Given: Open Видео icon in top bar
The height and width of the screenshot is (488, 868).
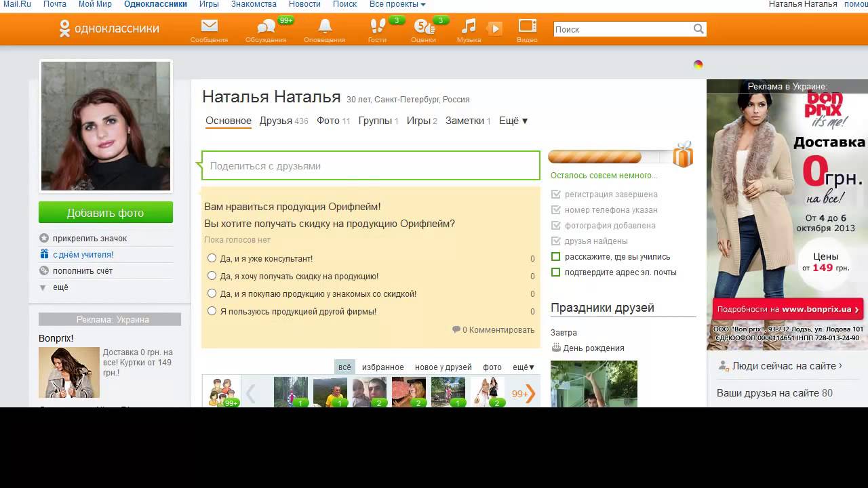Looking at the screenshot, I should click(527, 27).
